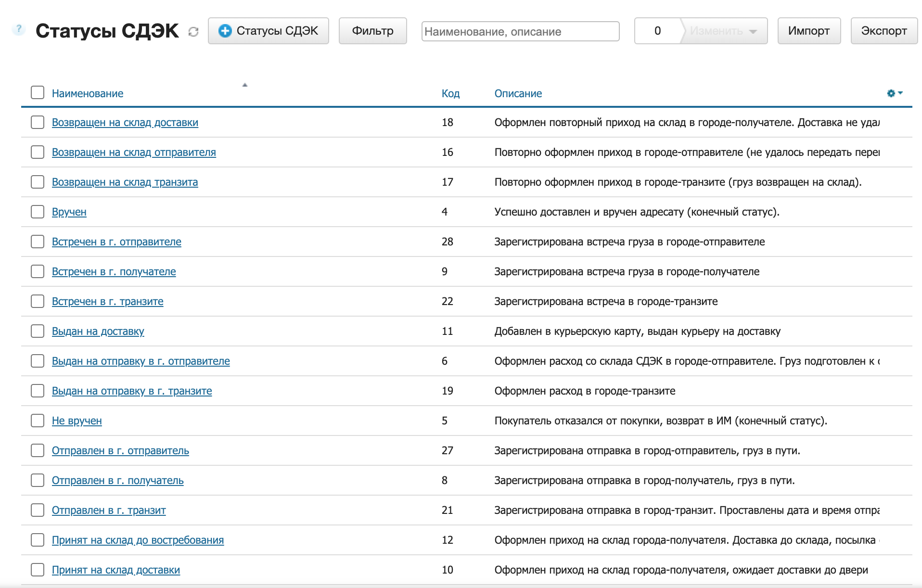Sort by the Код column header
This screenshot has width=922, height=588.
(x=450, y=93)
